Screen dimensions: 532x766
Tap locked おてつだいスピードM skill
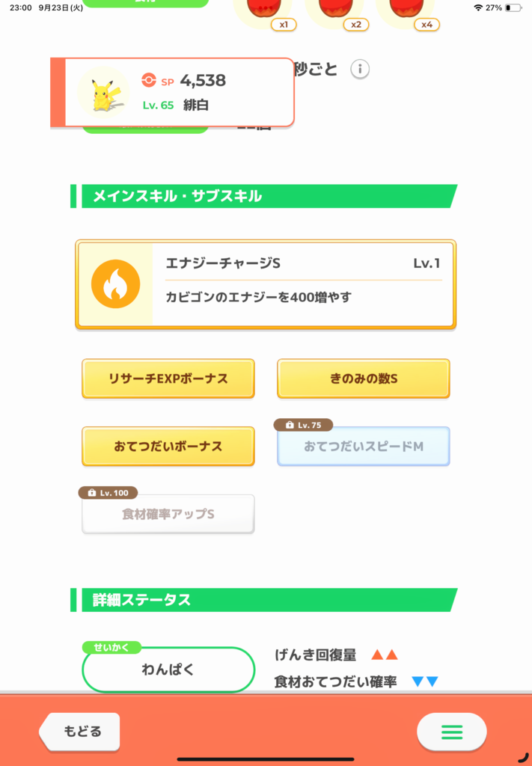pyautogui.click(x=364, y=447)
